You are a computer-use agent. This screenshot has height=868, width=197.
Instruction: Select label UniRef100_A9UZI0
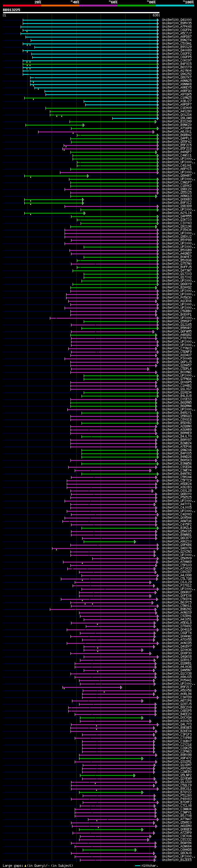pos(177,542)
